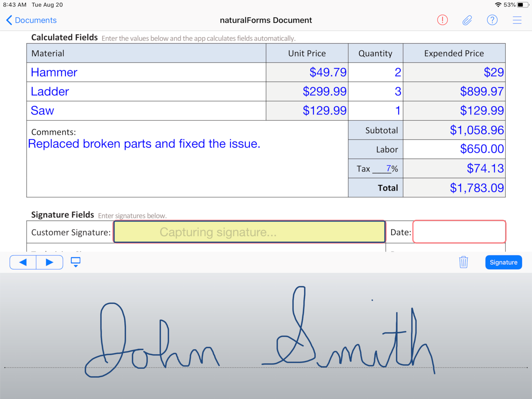Edit the Hammer material cell
Image resolution: width=532 pixels, height=399 pixels.
146,72
